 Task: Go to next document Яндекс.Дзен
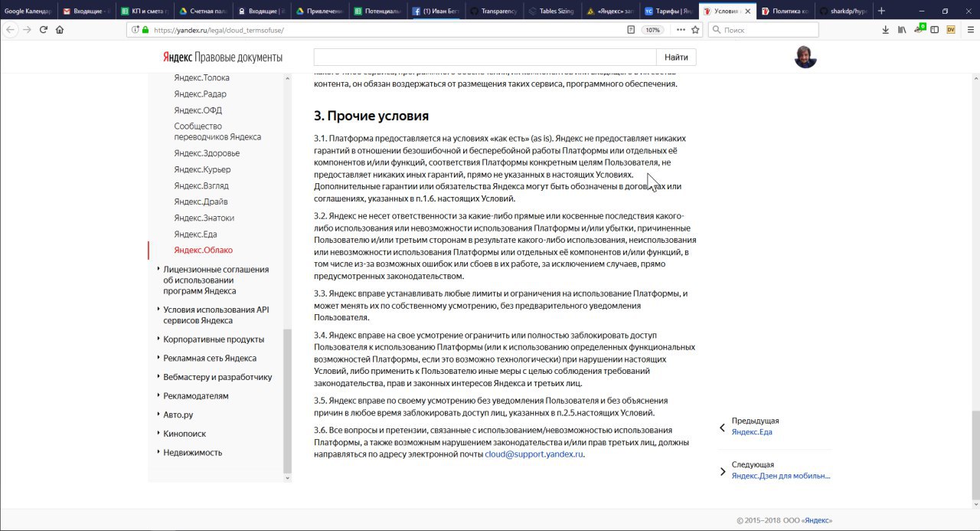[781, 475]
